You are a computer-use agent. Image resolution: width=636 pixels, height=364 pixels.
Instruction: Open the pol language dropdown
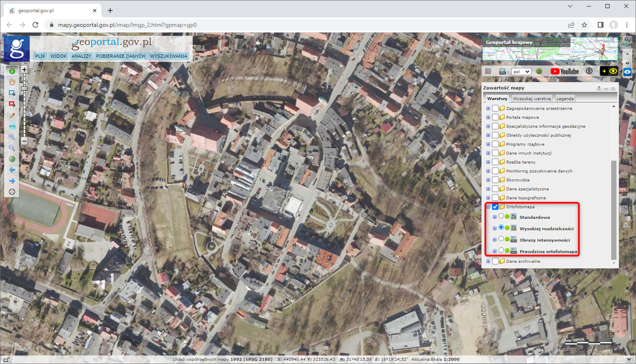click(521, 72)
